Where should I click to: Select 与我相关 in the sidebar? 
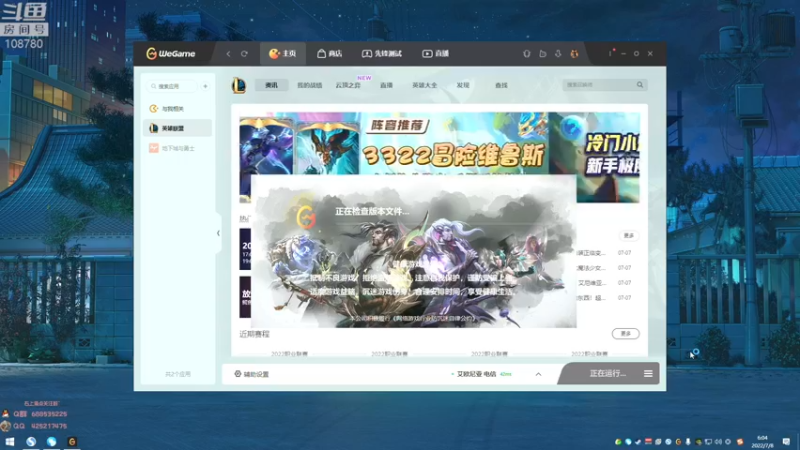pos(178,109)
